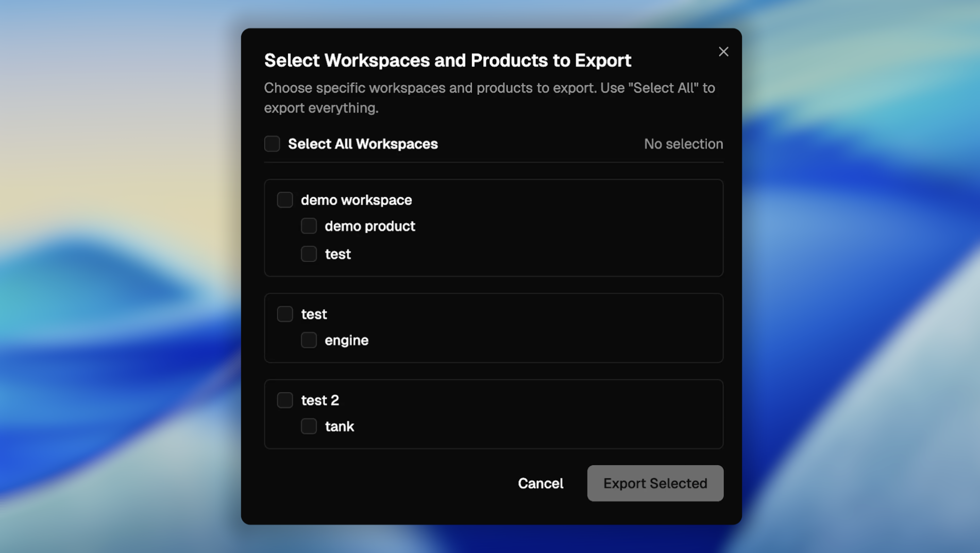Check the test 2 workspace checkbox
This screenshot has height=553, width=980.
pos(285,400)
